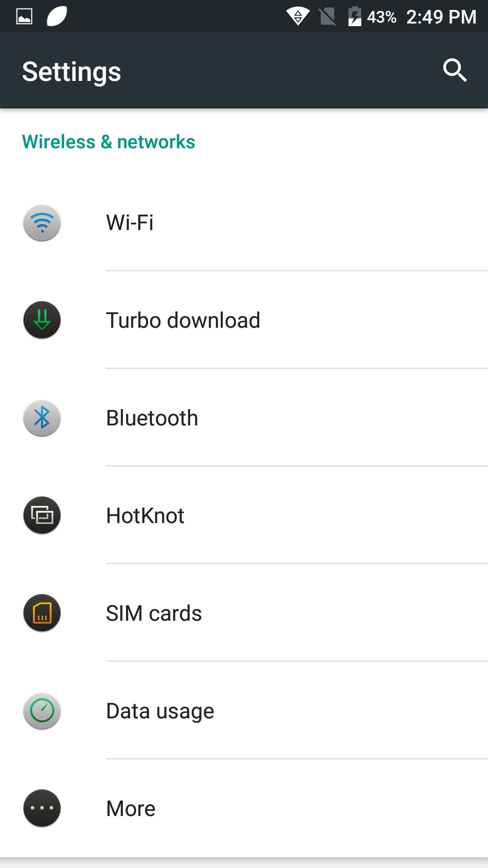Tap the picture notification icon in status bar
The height and width of the screenshot is (868, 488).
pyautogui.click(x=24, y=17)
